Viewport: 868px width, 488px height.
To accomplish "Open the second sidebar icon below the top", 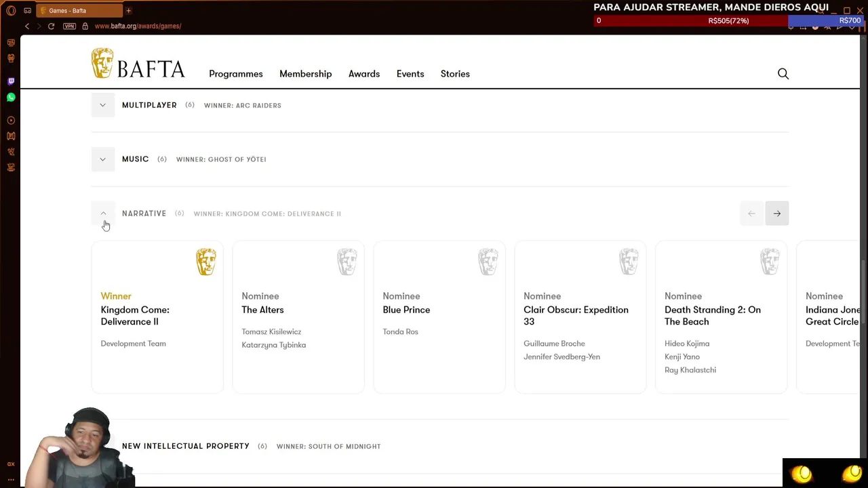I will [11, 58].
